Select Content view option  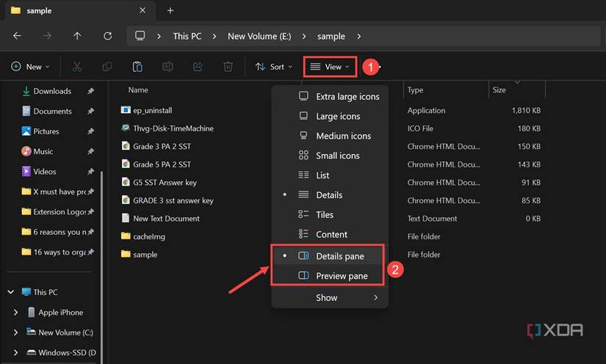(x=330, y=234)
